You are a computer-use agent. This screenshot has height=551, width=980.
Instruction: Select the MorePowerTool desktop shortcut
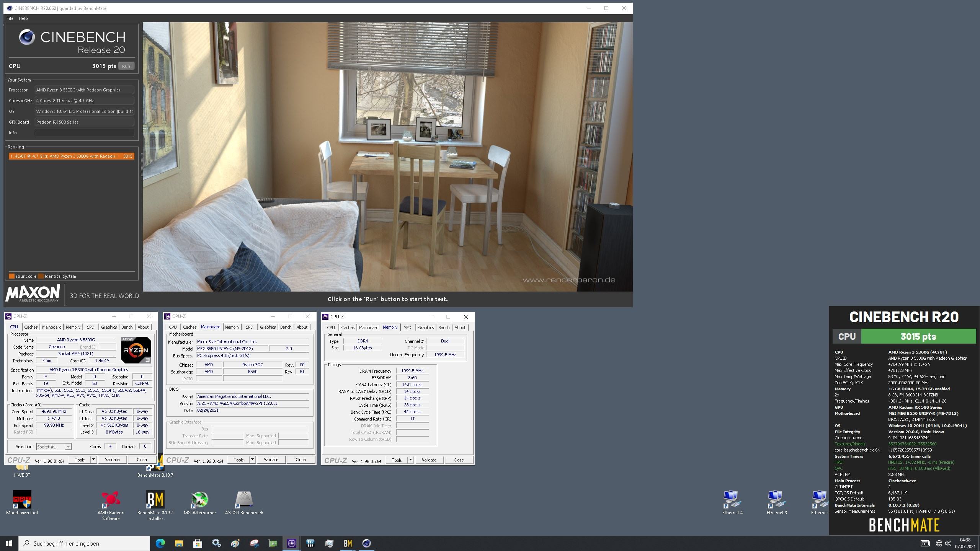pos(22,503)
